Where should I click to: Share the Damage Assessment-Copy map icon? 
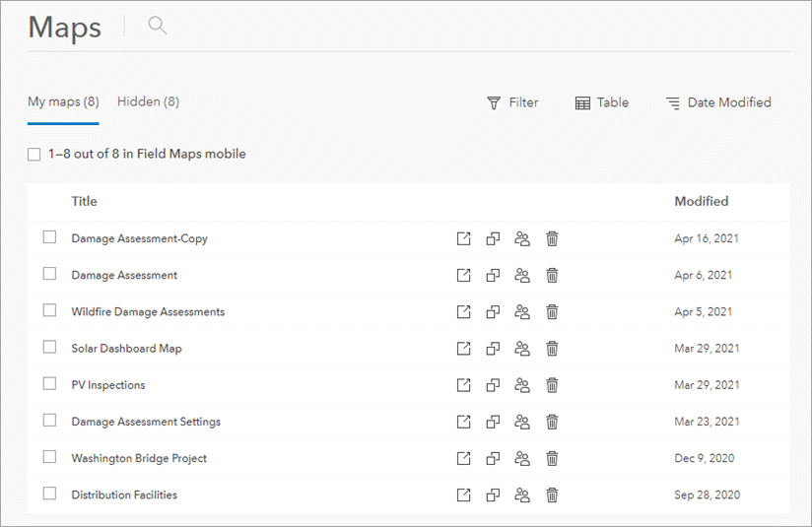click(522, 238)
